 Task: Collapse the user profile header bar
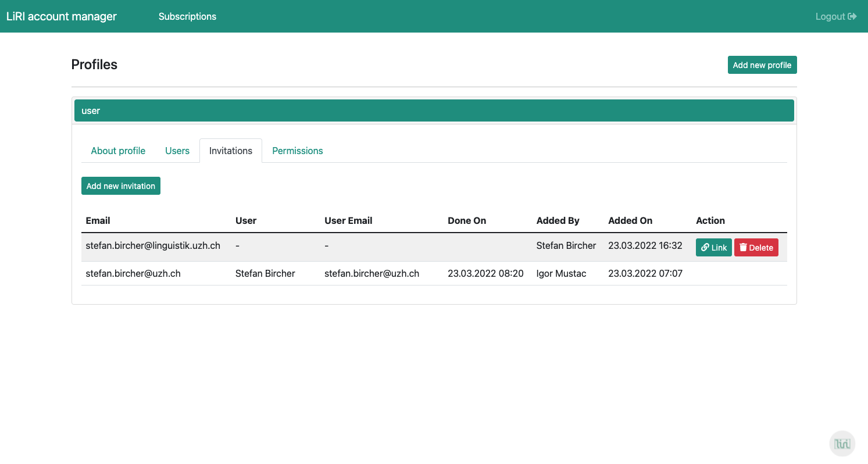(x=434, y=110)
